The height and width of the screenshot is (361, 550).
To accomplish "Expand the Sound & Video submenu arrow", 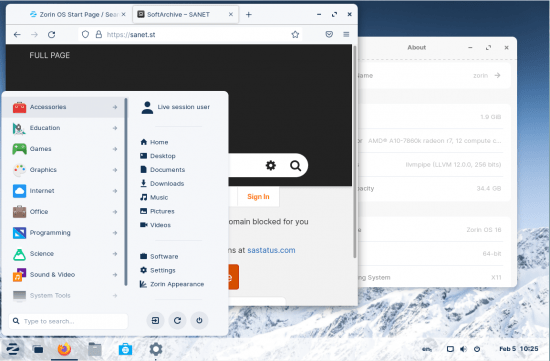I will (115, 275).
